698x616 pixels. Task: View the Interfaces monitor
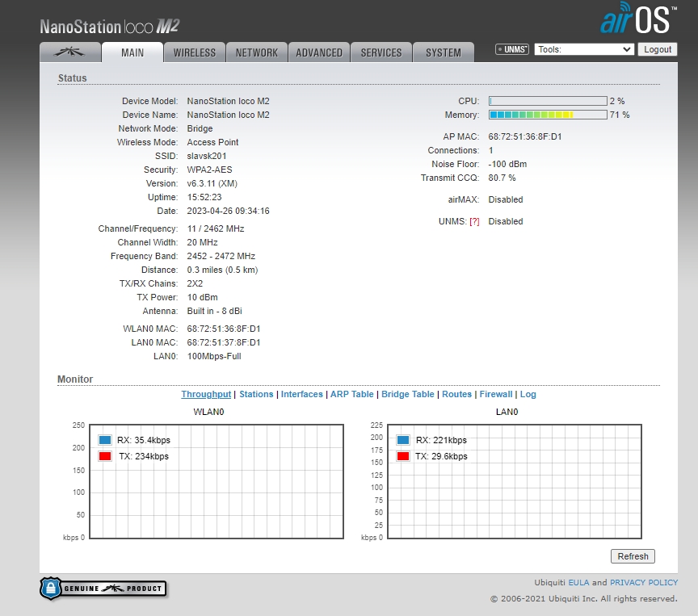(x=302, y=394)
